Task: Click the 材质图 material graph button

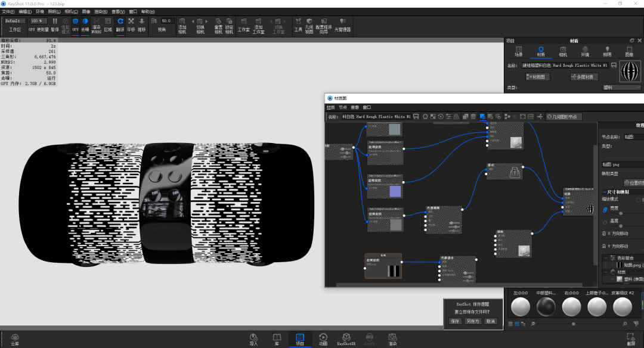Action: pyautogui.click(x=538, y=77)
